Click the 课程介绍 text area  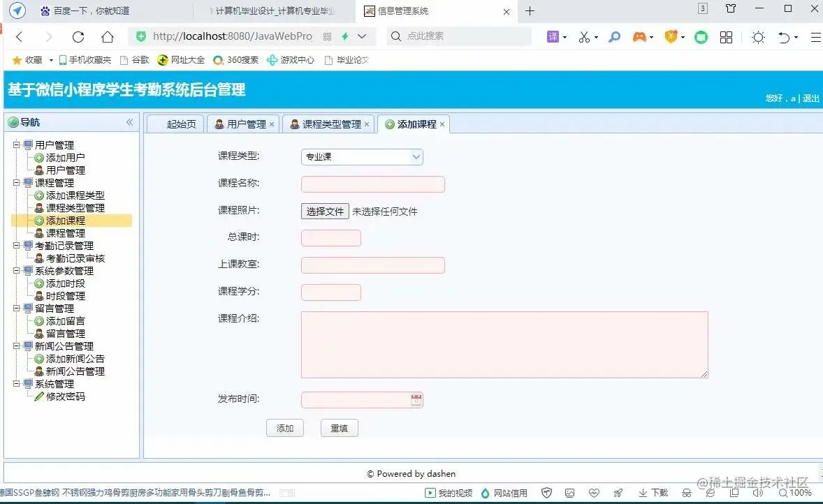(x=504, y=345)
